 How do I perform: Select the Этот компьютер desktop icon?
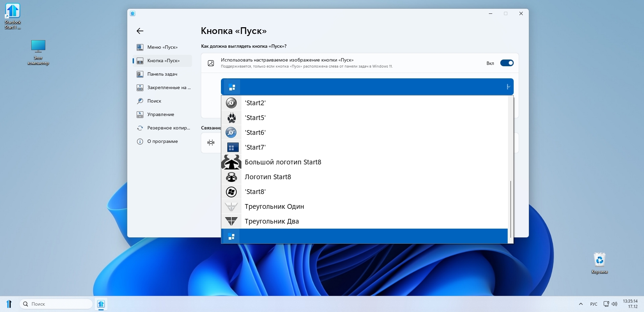[x=38, y=52]
